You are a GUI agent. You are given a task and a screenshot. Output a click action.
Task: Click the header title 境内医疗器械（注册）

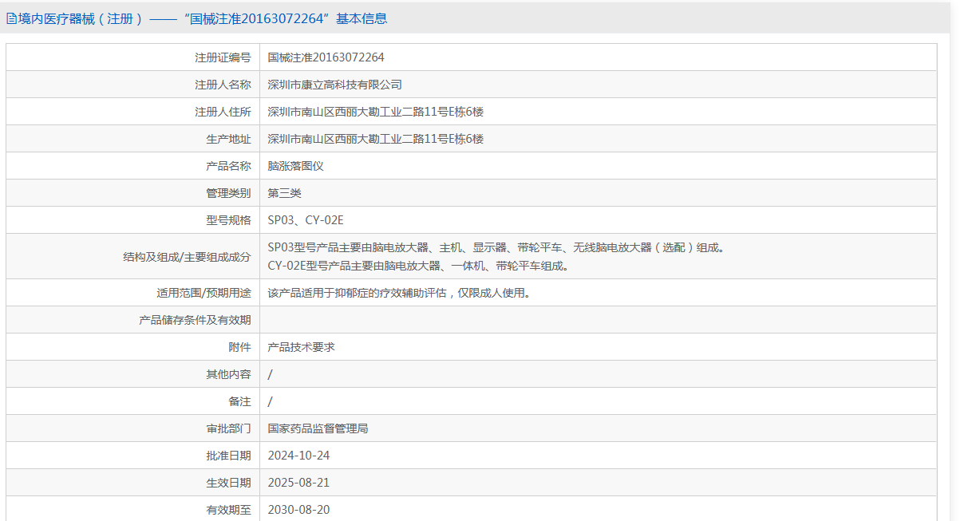tap(81, 18)
